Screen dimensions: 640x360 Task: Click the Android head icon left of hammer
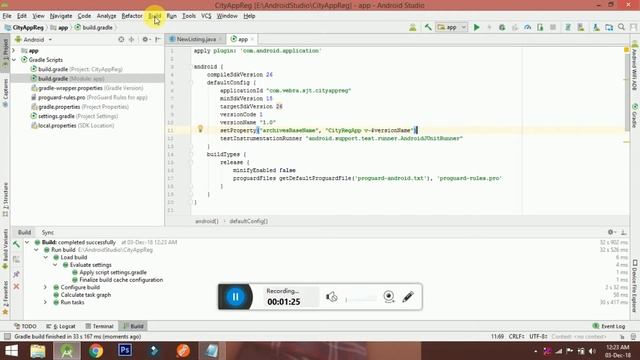(413, 27)
